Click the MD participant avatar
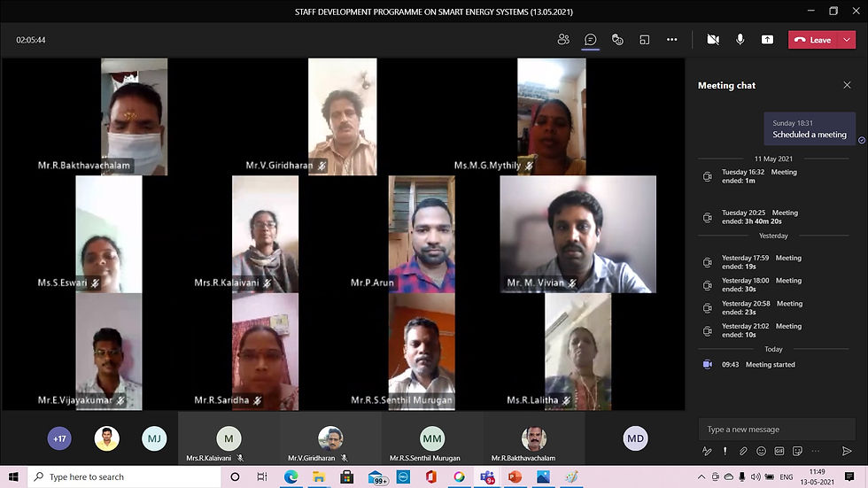 [635, 438]
